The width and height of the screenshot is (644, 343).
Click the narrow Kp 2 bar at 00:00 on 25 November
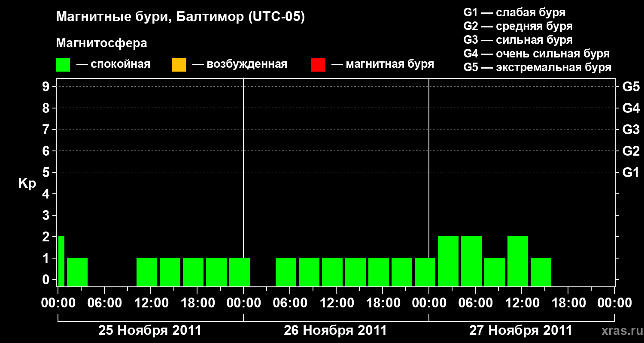(x=61, y=261)
